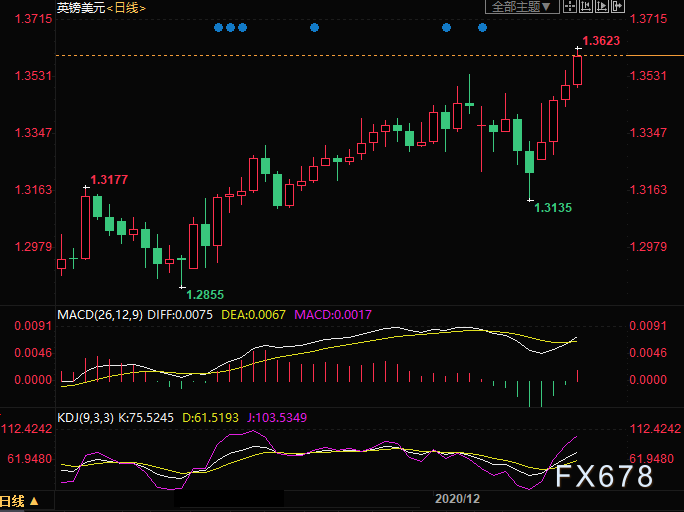Click the right-axis 1.3163 price level
The width and height of the screenshot is (684, 512).
(x=648, y=190)
